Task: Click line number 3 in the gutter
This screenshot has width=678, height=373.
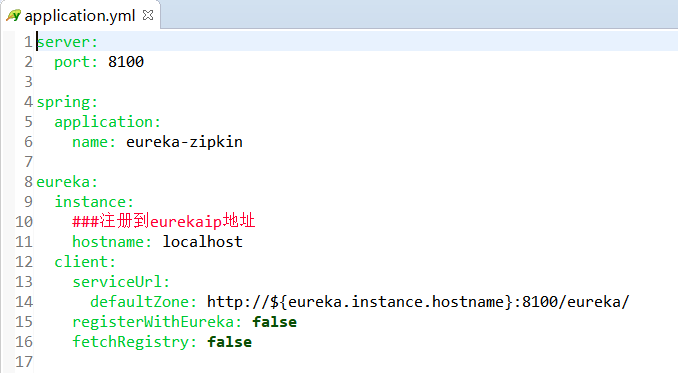Action: point(29,82)
